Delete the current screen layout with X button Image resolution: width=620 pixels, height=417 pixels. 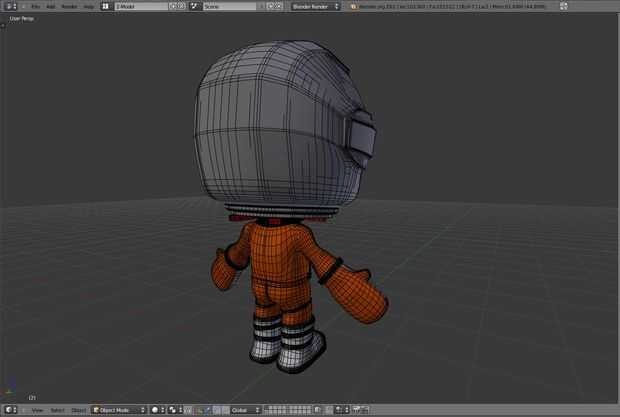(x=181, y=6)
